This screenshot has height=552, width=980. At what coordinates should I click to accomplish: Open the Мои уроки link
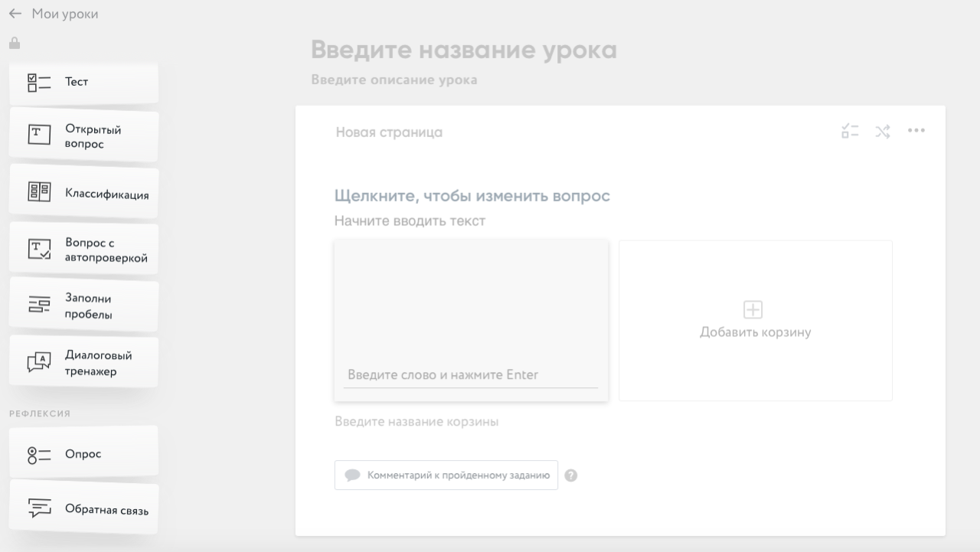coord(65,15)
